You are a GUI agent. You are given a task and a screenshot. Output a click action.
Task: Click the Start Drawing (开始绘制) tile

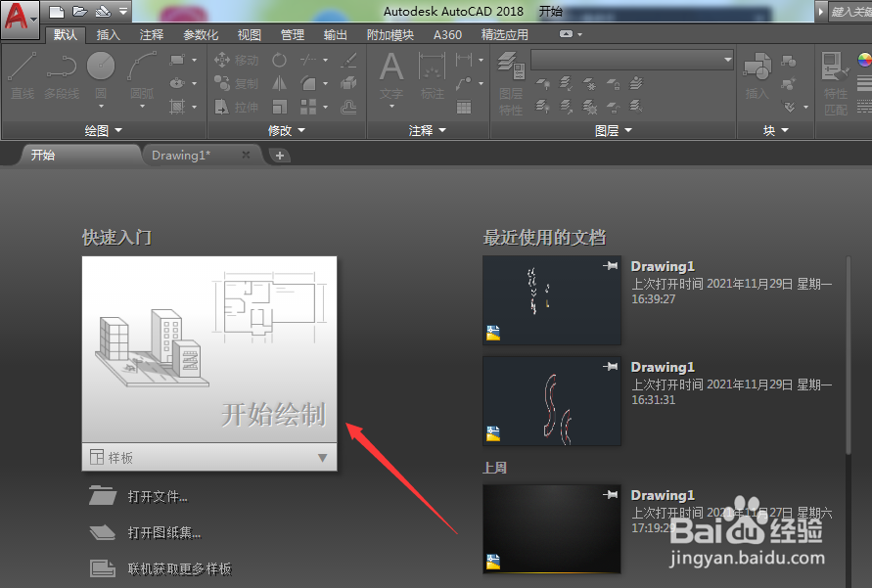[x=209, y=349]
